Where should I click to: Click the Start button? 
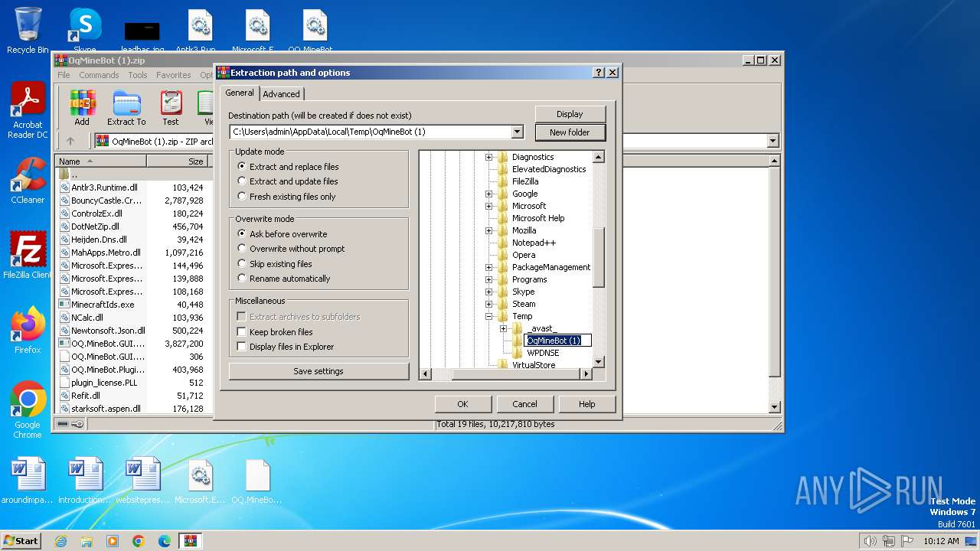click(21, 541)
